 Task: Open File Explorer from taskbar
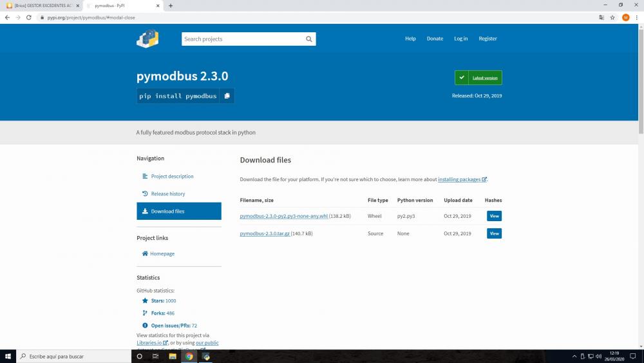[x=173, y=357]
